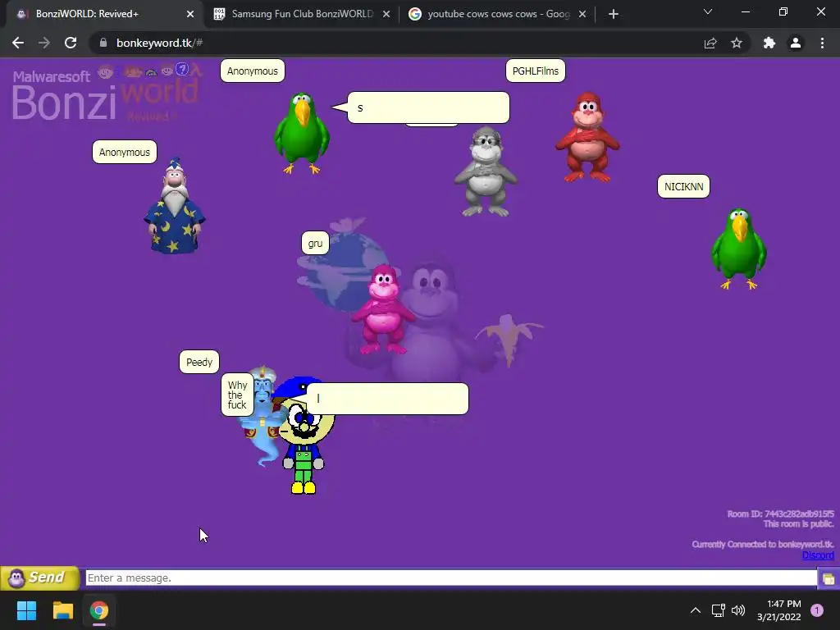Click the yellow icon beside the message box

(x=829, y=578)
